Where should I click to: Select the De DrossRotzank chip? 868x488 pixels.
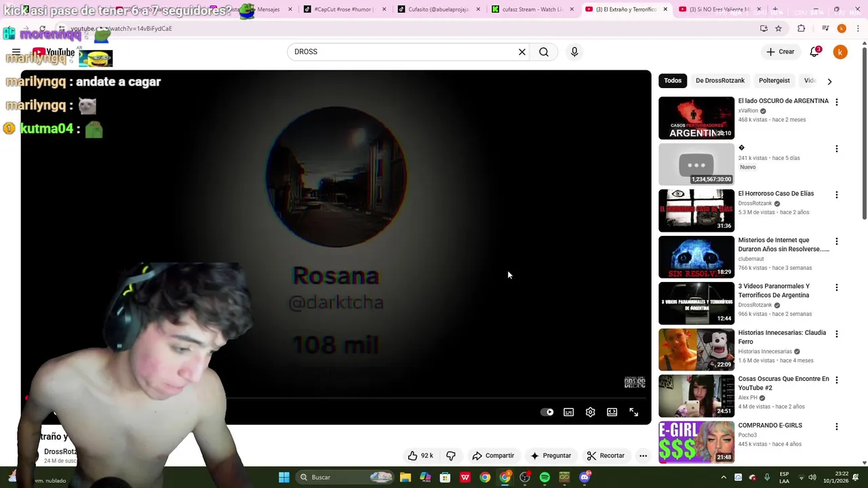(x=720, y=81)
